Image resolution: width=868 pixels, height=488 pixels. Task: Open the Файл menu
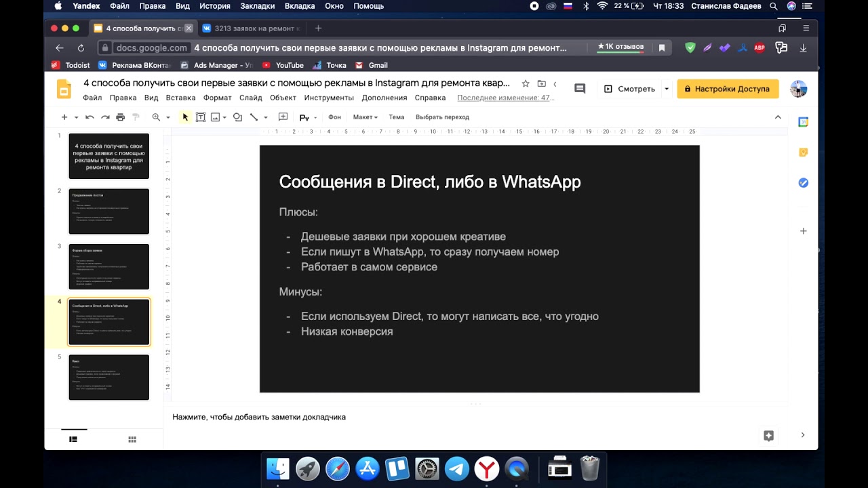92,98
